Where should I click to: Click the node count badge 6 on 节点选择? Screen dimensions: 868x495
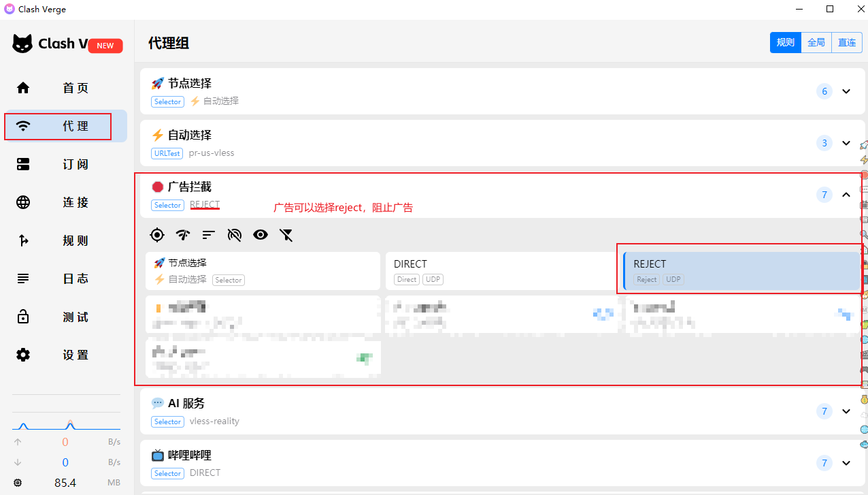pos(824,91)
